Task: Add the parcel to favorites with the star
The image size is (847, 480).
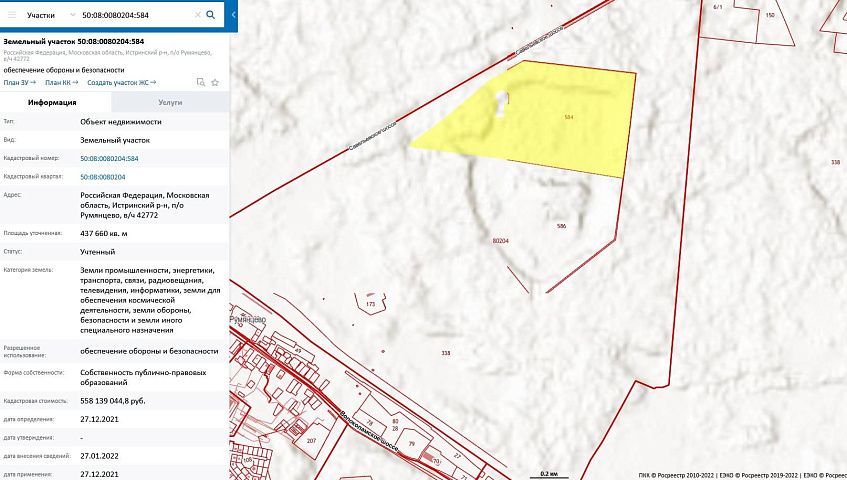Action: [x=215, y=82]
